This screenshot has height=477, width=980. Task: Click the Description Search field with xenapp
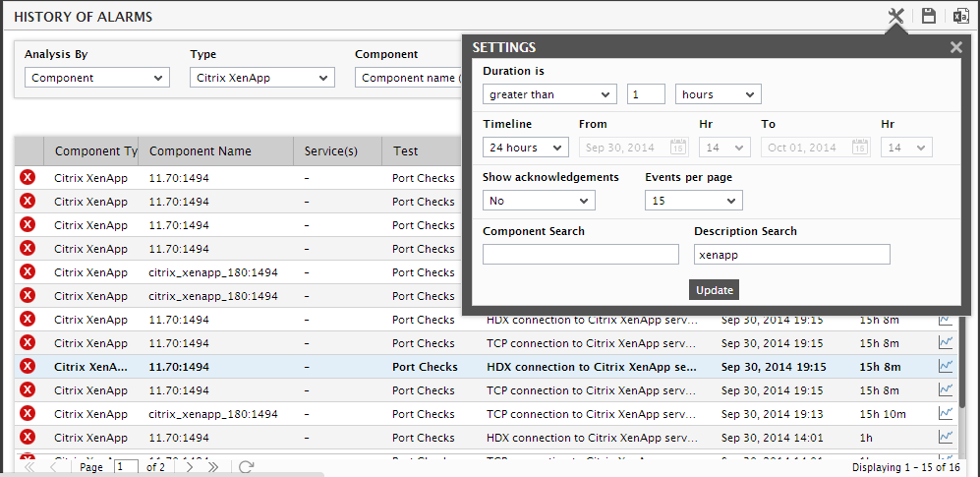coord(792,255)
